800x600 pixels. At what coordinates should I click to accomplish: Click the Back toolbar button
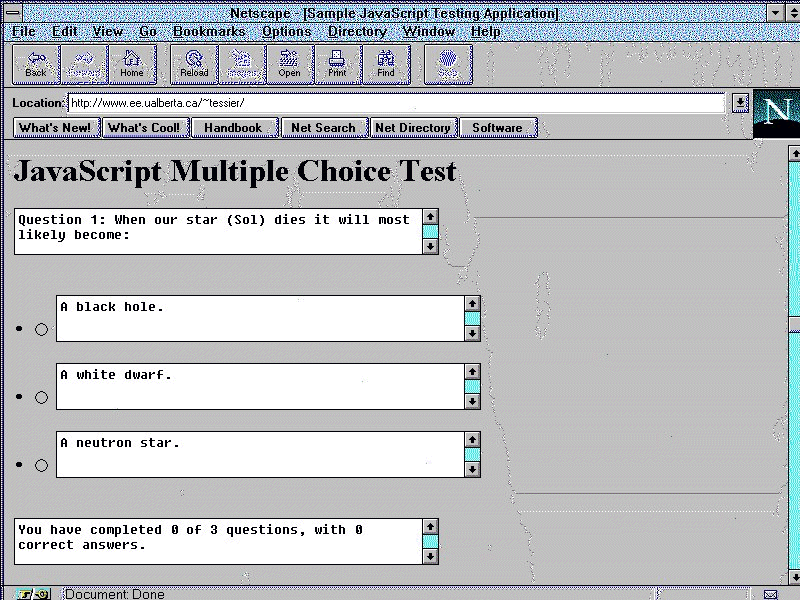point(36,64)
